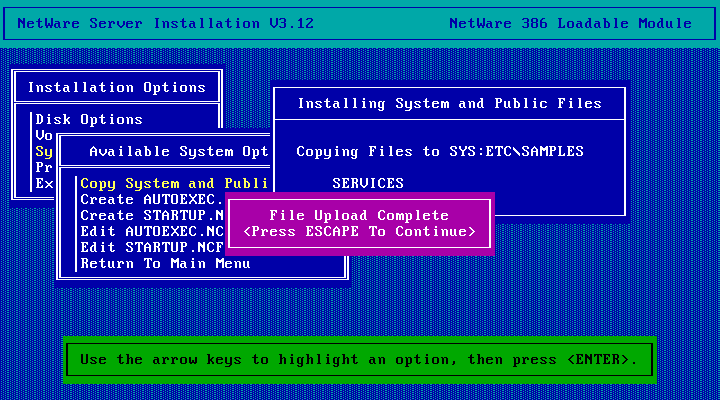Click the green arrow keys help bar

point(359,359)
